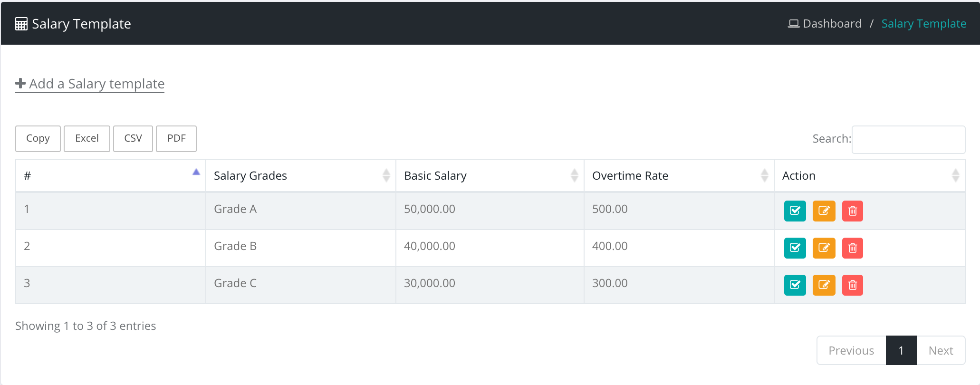
Task: Sort by the Basic Salary column header
Action: pos(490,175)
